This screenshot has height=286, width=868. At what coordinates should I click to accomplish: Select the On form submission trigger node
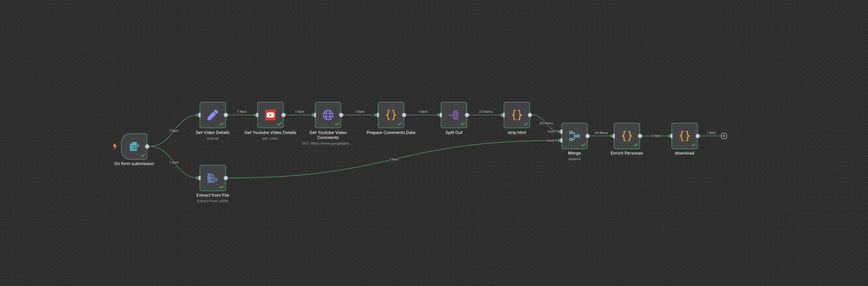click(x=134, y=147)
